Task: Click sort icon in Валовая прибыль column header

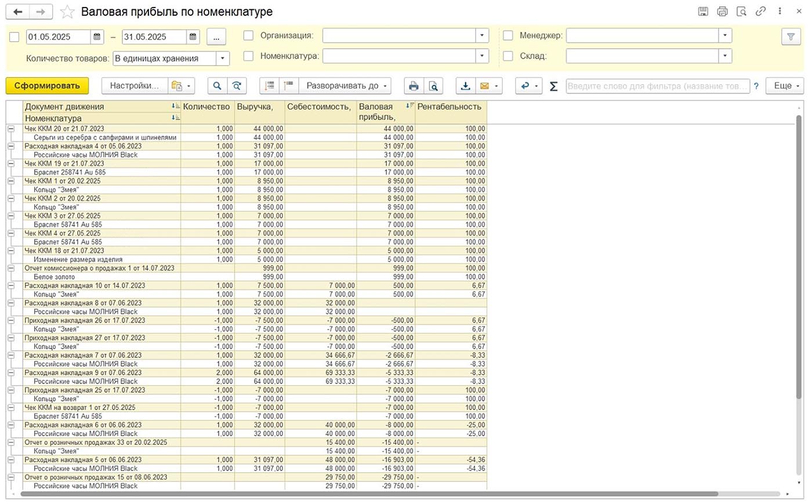Action: pos(410,106)
